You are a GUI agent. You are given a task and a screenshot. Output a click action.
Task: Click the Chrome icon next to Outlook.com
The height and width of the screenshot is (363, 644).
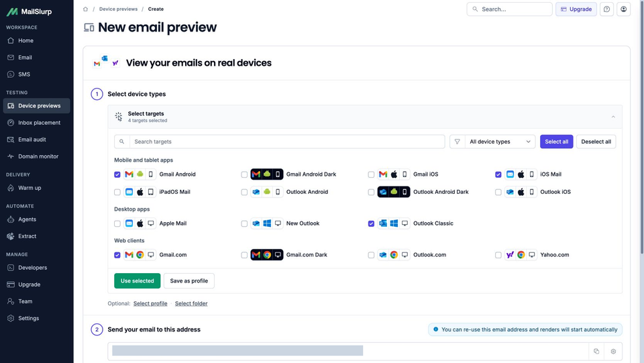click(394, 254)
